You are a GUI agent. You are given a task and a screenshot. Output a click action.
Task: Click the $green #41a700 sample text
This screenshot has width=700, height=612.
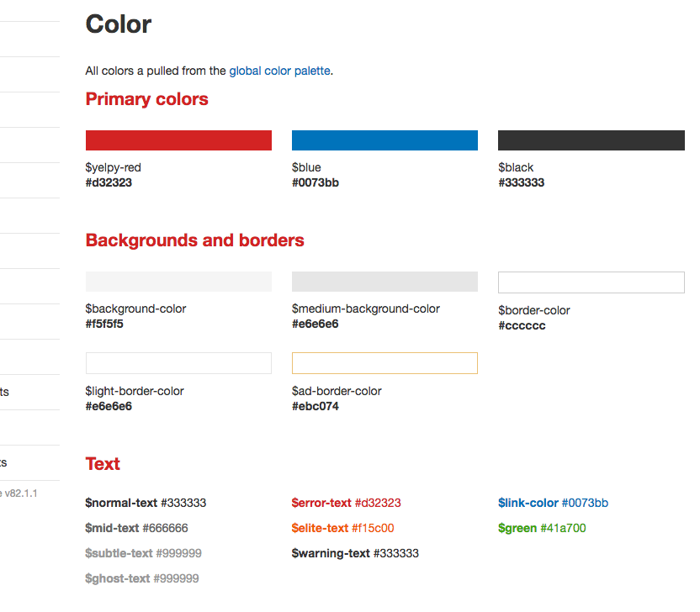point(542,528)
